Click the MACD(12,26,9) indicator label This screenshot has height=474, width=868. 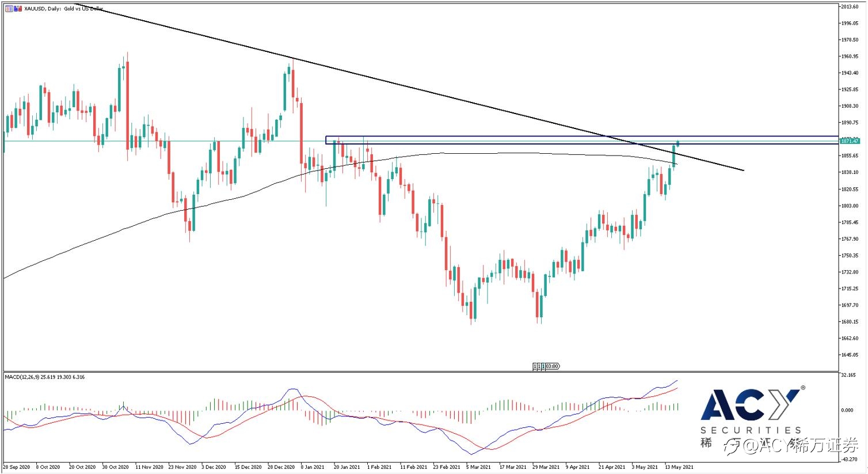click(45, 377)
